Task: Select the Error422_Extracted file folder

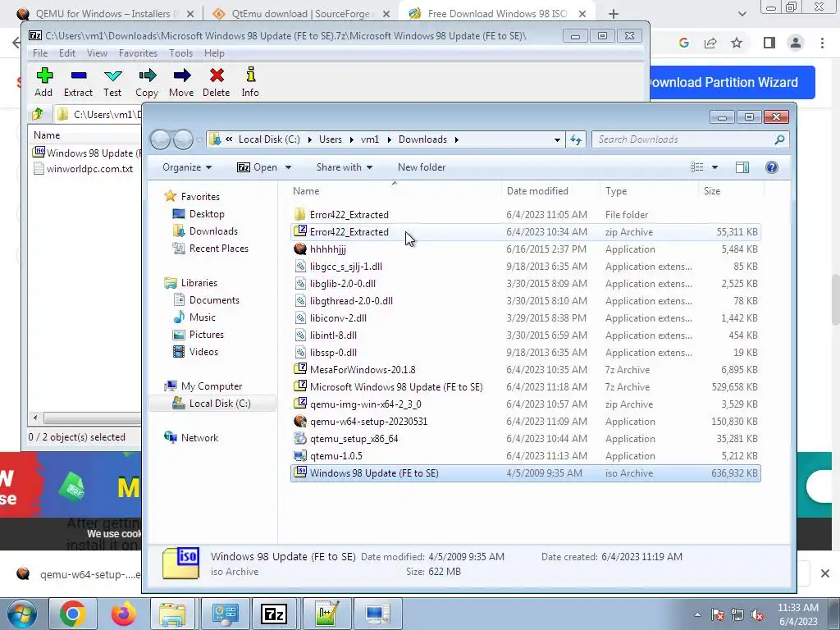Action: (x=526, y=215)
